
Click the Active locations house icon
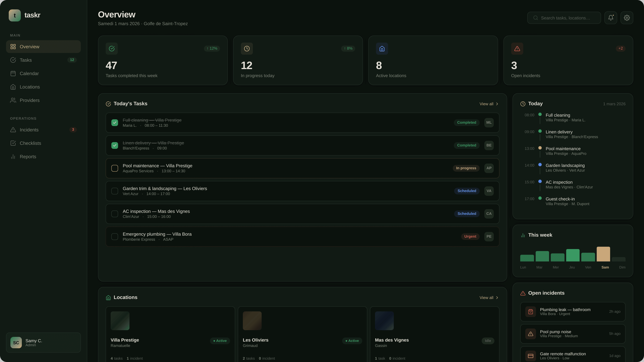[x=382, y=48]
